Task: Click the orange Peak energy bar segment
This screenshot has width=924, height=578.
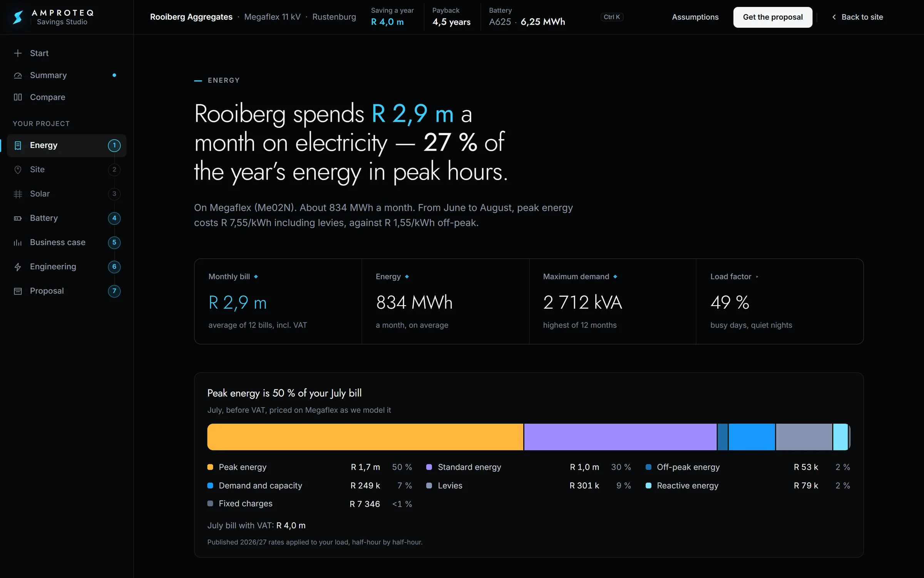Action: click(x=365, y=437)
